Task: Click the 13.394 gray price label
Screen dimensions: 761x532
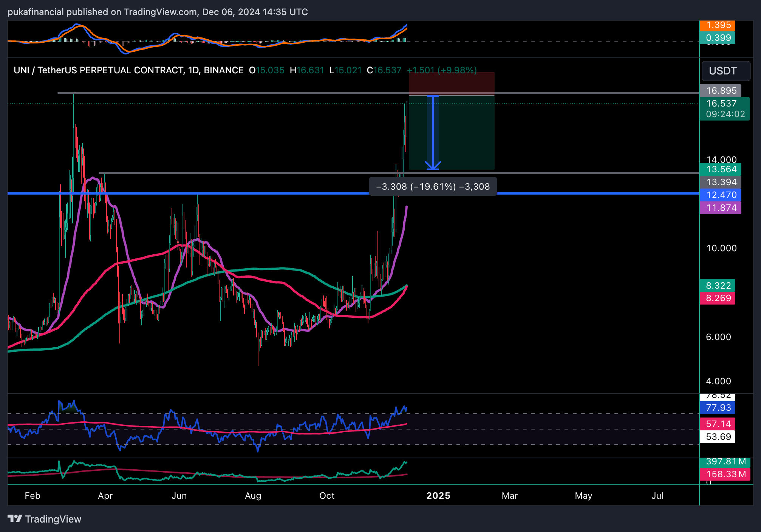Action: click(720, 182)
